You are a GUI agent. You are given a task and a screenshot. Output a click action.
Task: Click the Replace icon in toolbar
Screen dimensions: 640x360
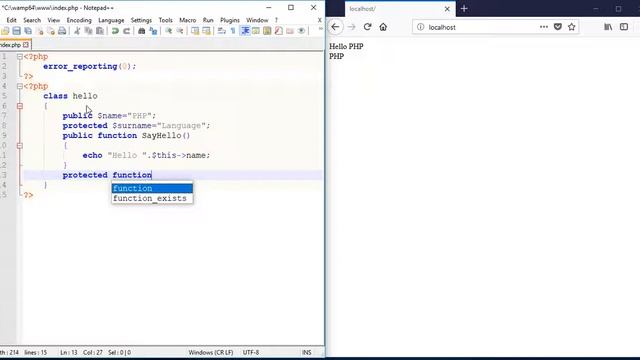[x=153, y=31]
